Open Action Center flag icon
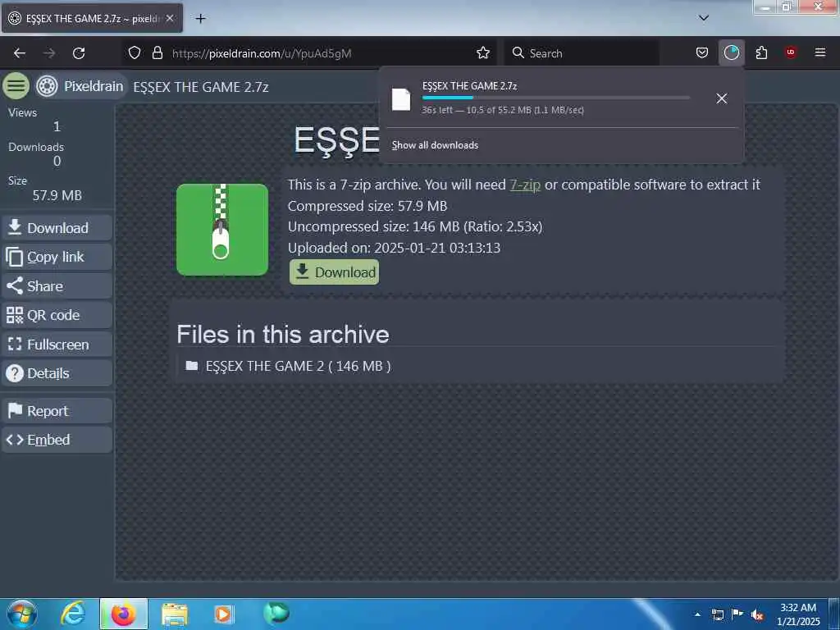Image resolution: width=840 pixels, height=630 pixels. pyautogui.click(x=737, y=614)
